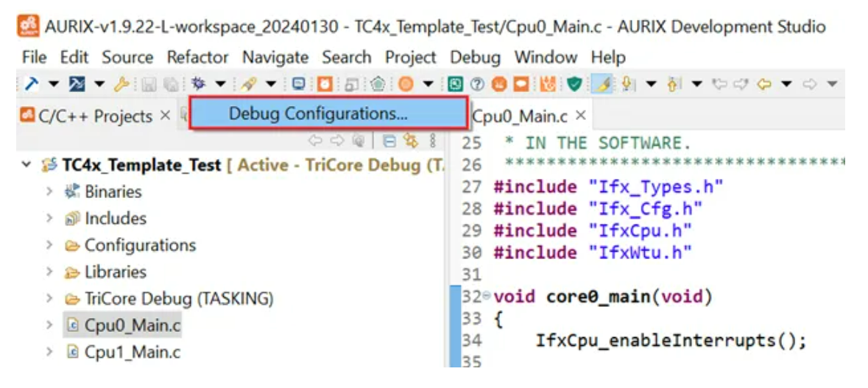
Task: Close the Cpu0_Main.c editor tab
Action: coord(581,116)
